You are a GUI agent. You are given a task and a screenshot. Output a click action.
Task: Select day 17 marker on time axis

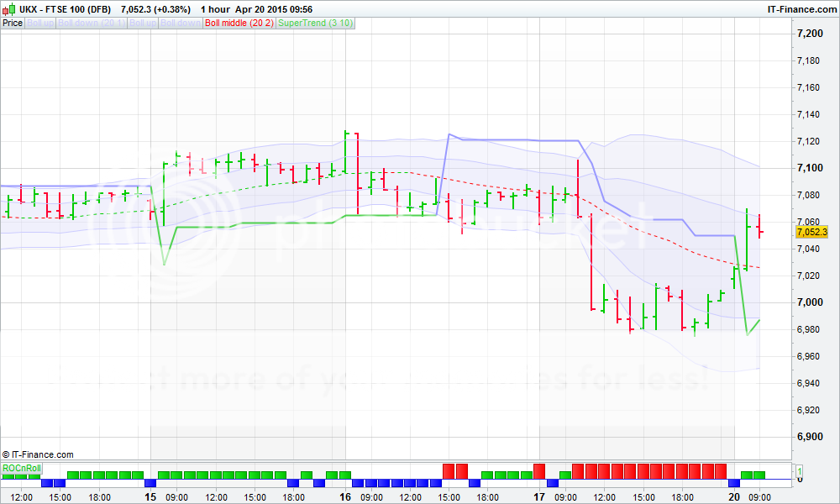(x=539, y=496)
